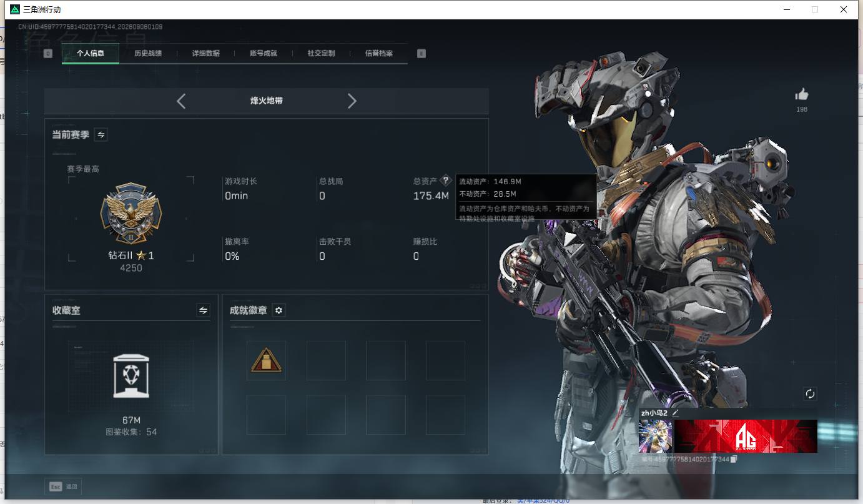Image resolution: width=863 pixels, height=504 pixels.
Task: Open the 信誉档案 tab
Action: coord(379,54)
